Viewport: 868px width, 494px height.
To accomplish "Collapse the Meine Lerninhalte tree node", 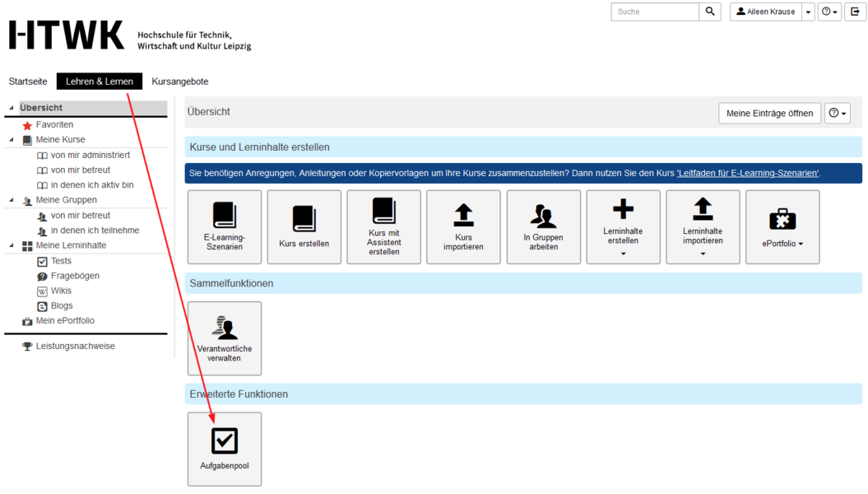I will [x=12, y=245].
